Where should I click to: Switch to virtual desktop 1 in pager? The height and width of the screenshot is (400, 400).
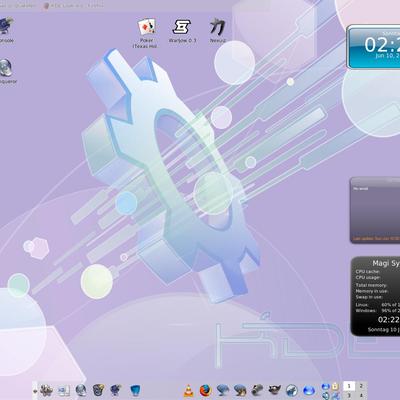coord(349,386)
